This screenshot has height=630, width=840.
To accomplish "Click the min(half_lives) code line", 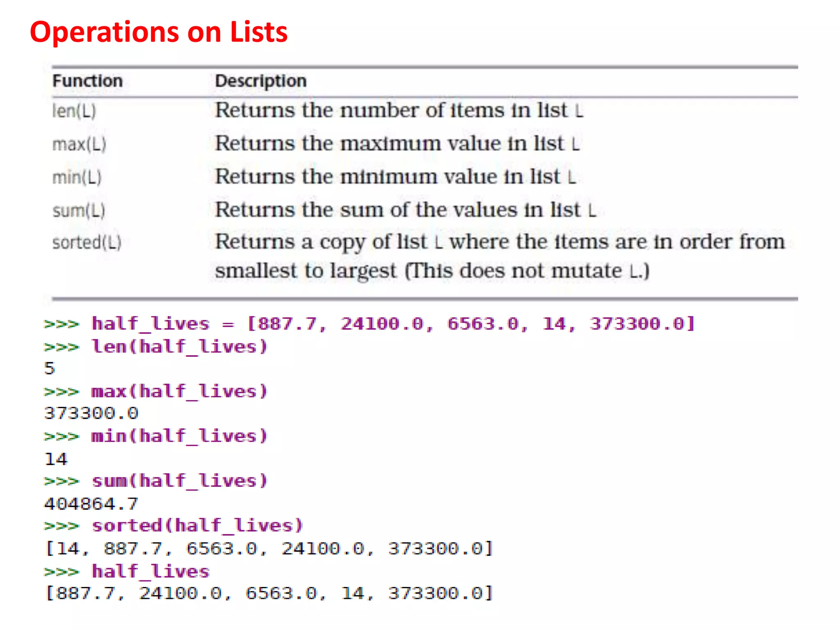I will tap(156, 436).
